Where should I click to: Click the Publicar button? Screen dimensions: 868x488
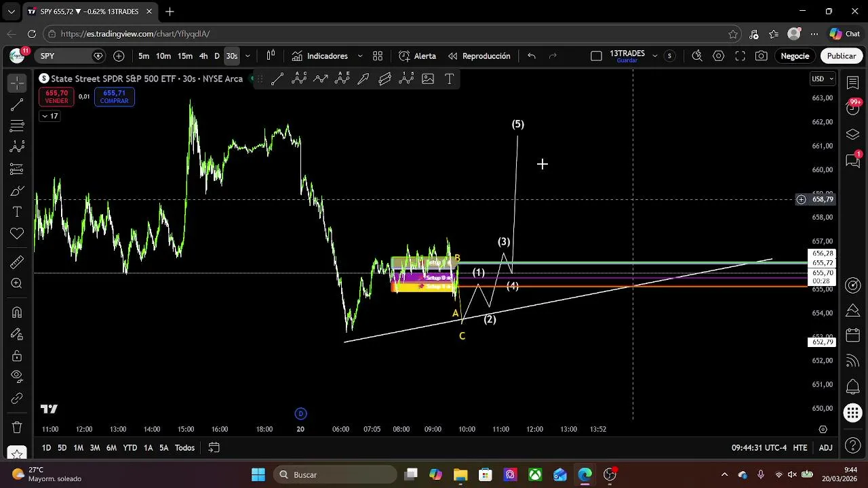click(x=841, y=56)
